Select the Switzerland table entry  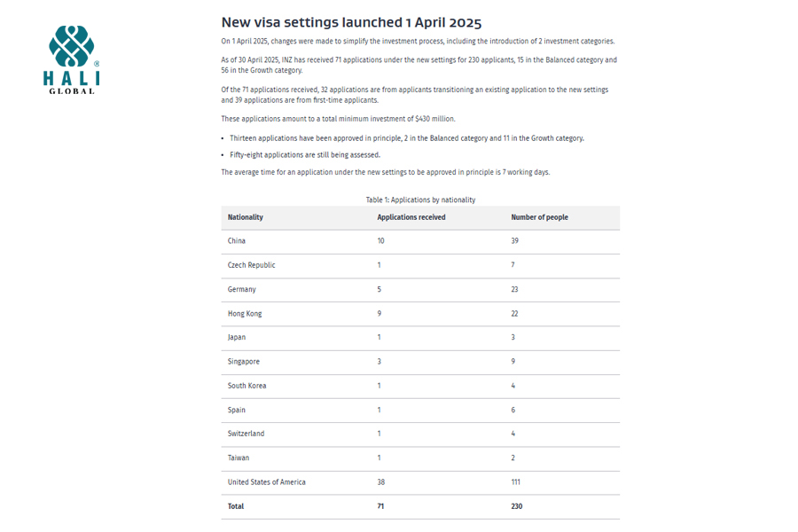pyautogui.click(x=420, y=434)
